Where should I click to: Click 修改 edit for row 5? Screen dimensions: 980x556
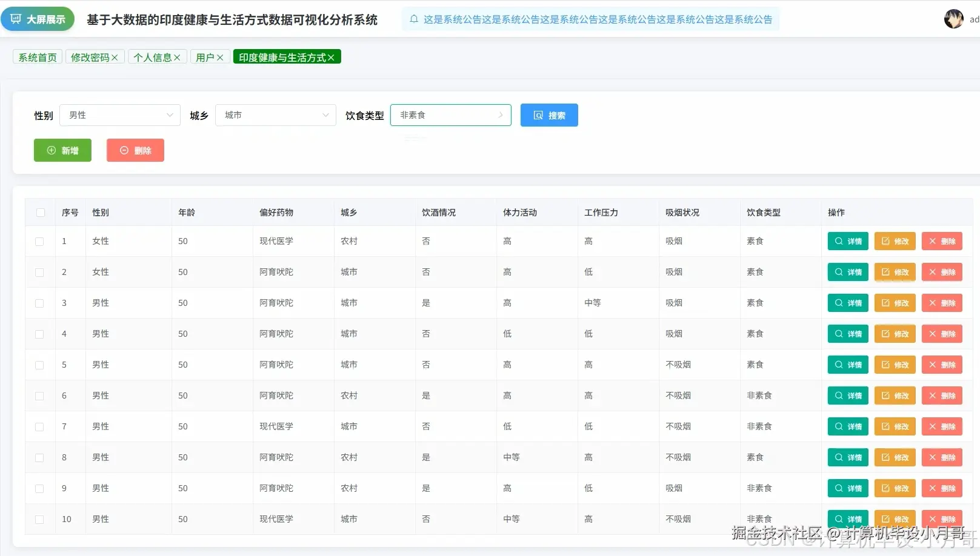[895, 365]
